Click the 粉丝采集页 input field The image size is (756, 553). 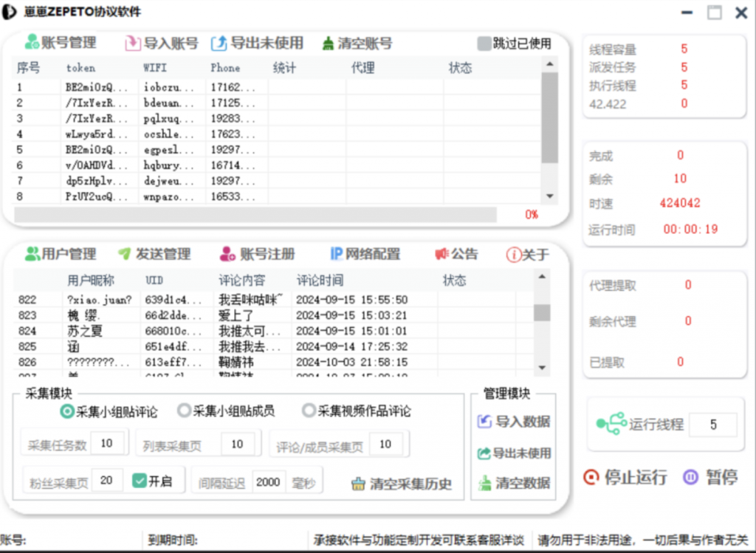[x=106, y=480]
